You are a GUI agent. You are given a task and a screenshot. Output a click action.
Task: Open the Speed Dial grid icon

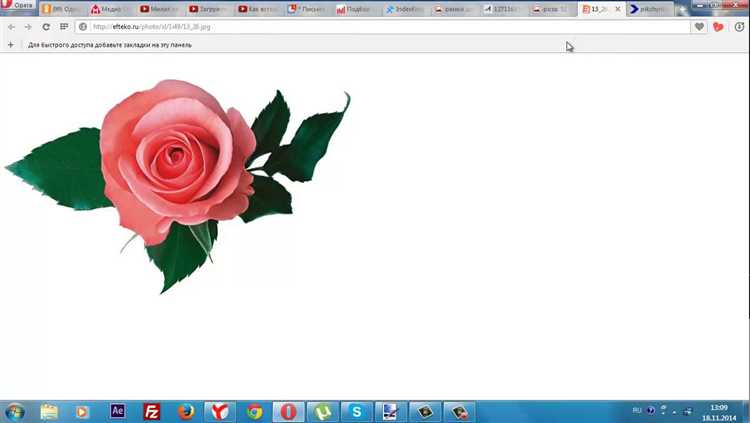64,27
